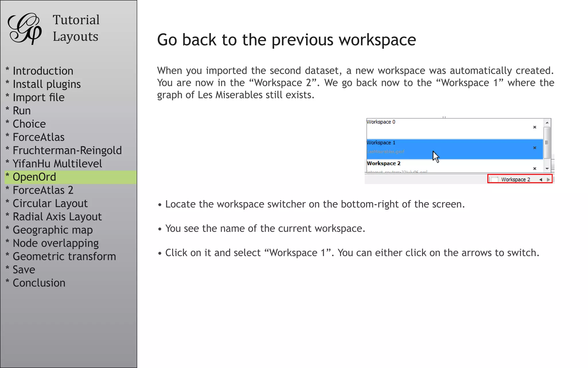This screenshot has width=588, height=368.
Task: Select the ForceAtlas section link
Action: pyautogui.click(x=35, y=137)
